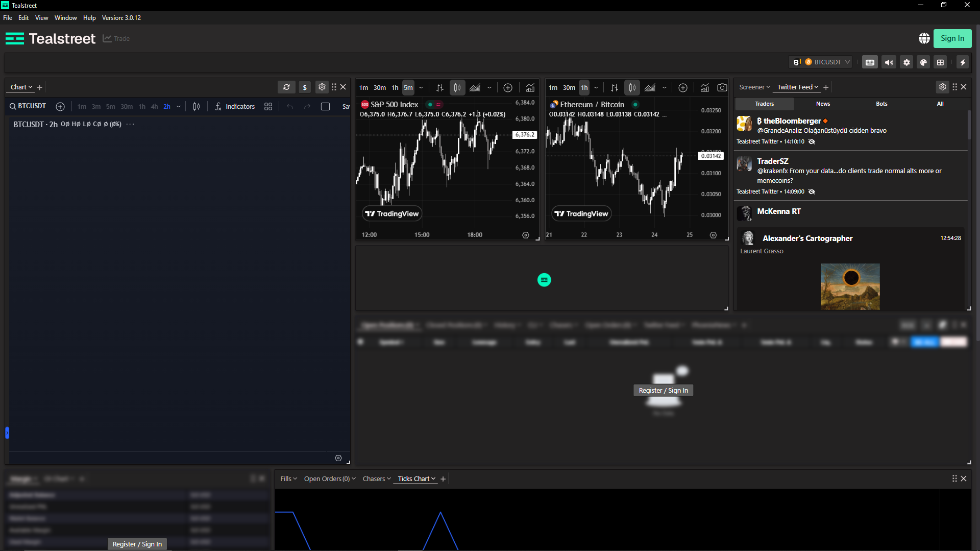Click candlestick style icon in BTCUSDT chart toolbar

pyautogui.click(x=197, y=106)
